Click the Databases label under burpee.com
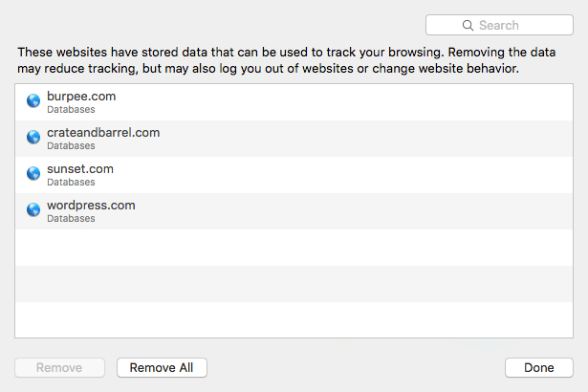588x392 pixels. [71, 109]
